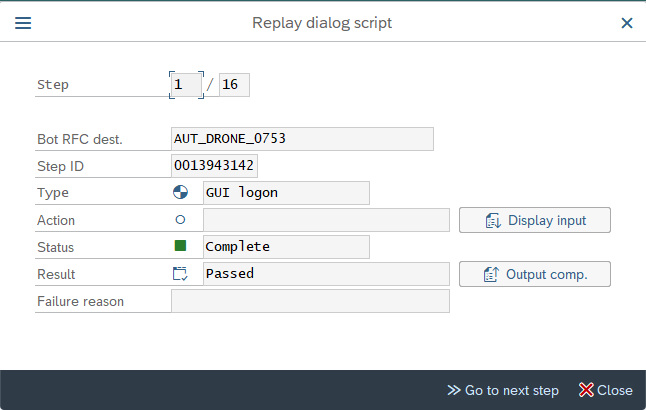Click the Result field showing Passed
This screenshot has width=646, height=410.
click(325, 273)
